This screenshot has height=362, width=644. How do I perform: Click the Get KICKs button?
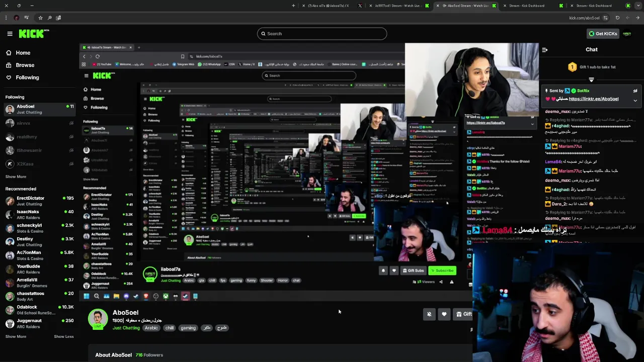[603, 34]
